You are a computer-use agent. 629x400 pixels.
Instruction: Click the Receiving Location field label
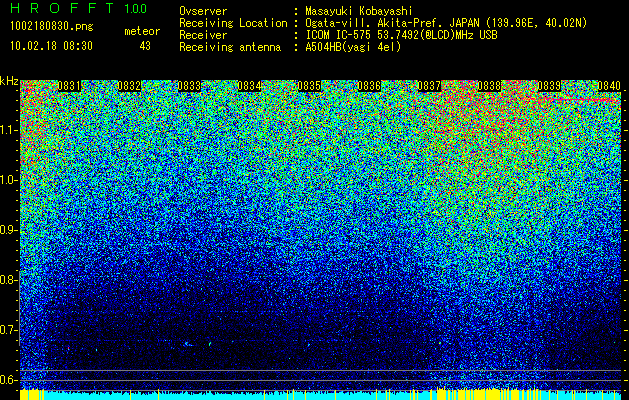pos(233,23)
